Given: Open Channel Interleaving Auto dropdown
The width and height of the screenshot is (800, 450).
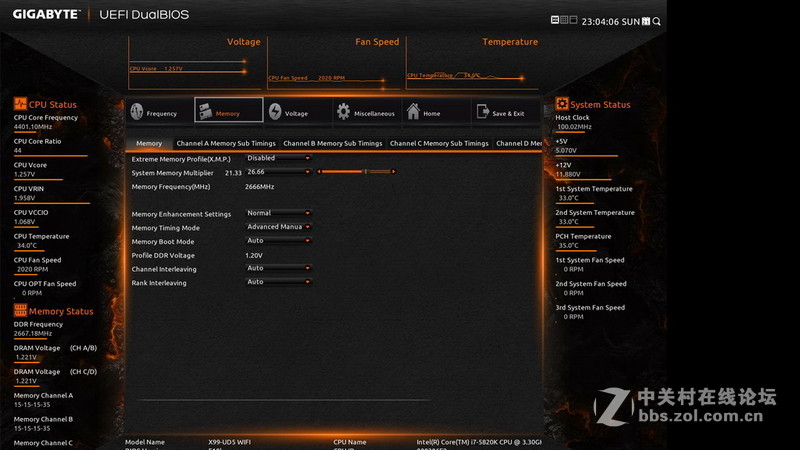Looking at the screenshot, I should [x=279, y=268].
